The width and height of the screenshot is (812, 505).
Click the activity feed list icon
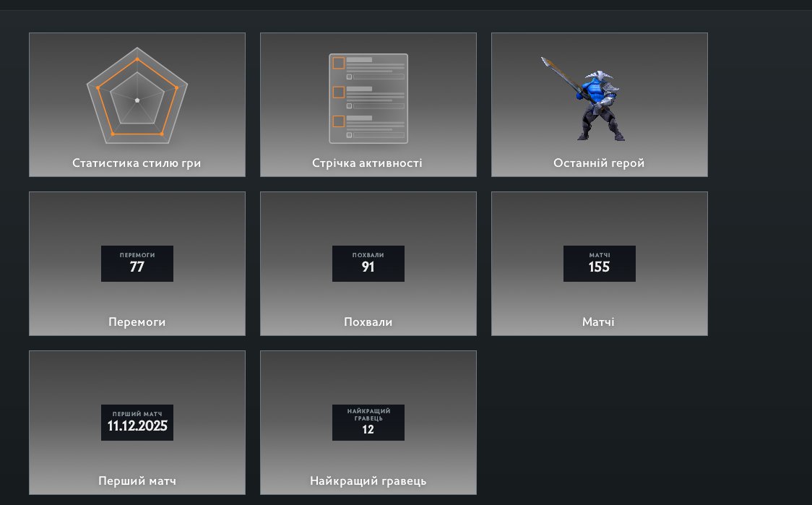tap(368, 98)
